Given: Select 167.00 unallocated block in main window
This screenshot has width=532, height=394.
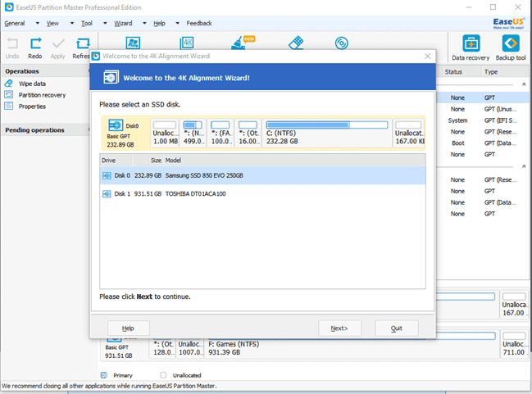Looking at the screenshot, I should pyautogui.click(x=514, y=305).
